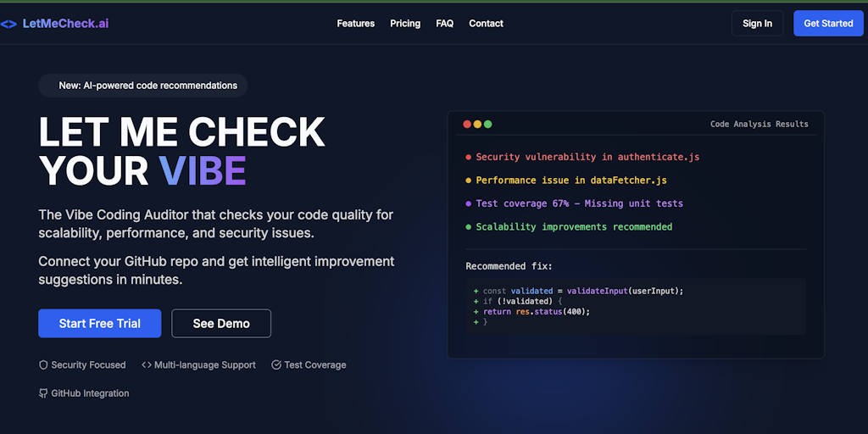Click the Sign In button
Screen dimensions: 868x434
pyautogui.click(x=757, y=23)
